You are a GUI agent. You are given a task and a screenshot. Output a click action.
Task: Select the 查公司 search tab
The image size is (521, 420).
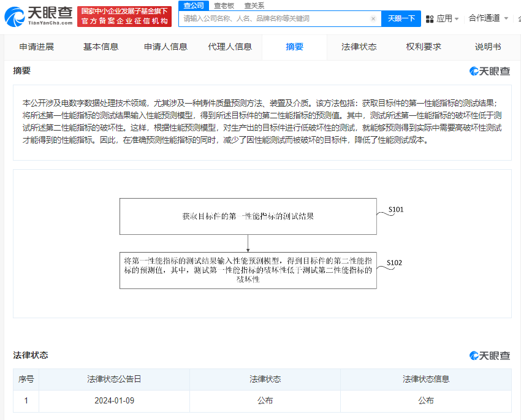(193, 6)
